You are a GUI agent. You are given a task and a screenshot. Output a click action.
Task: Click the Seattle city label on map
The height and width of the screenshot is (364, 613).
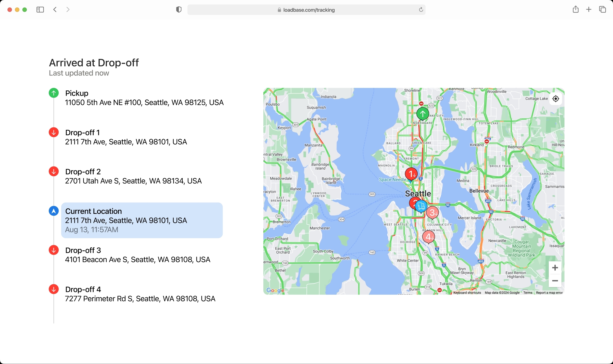coord(418,194)
